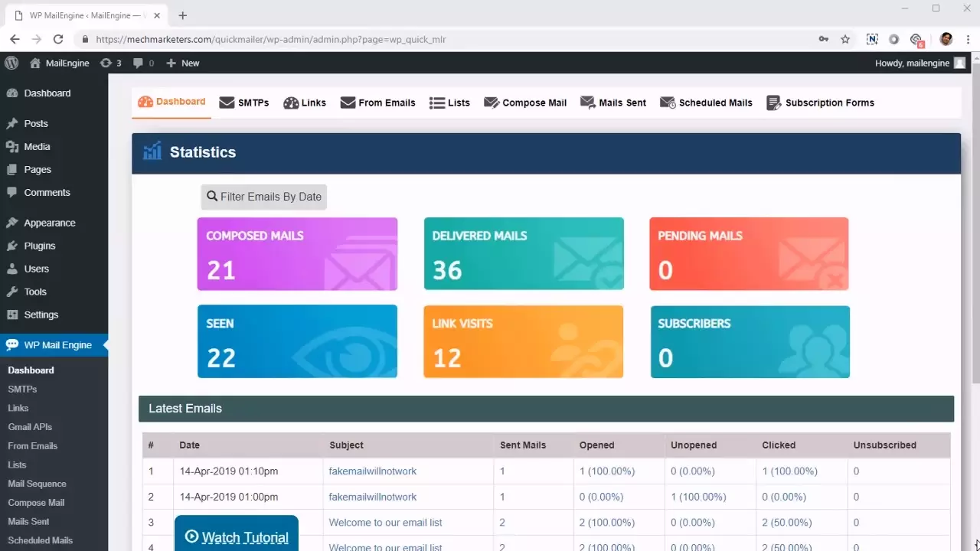Click the site lock icon in address bar
Screen dimensions: 980x551
pyautogui.click(x=85, y=39)
